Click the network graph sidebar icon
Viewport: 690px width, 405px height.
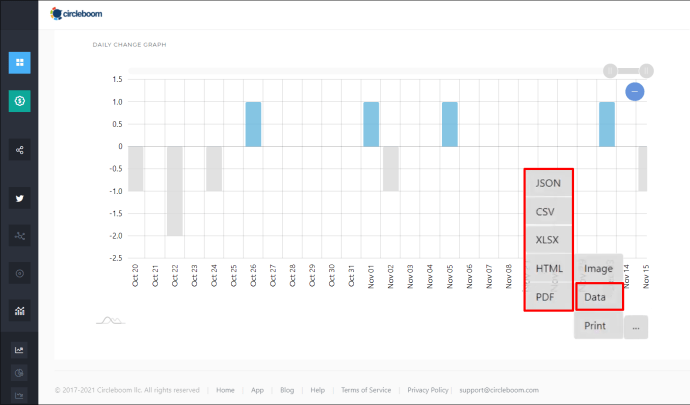coord(20,236)
